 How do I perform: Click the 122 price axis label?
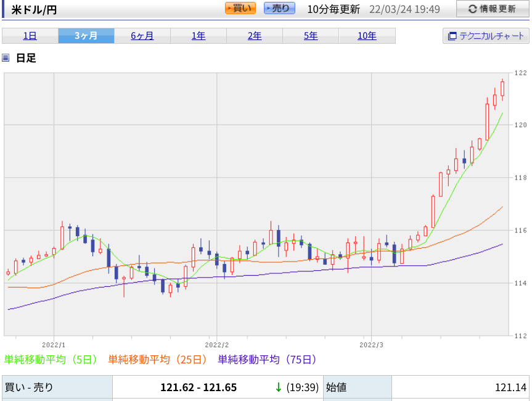tap(520, 73)
